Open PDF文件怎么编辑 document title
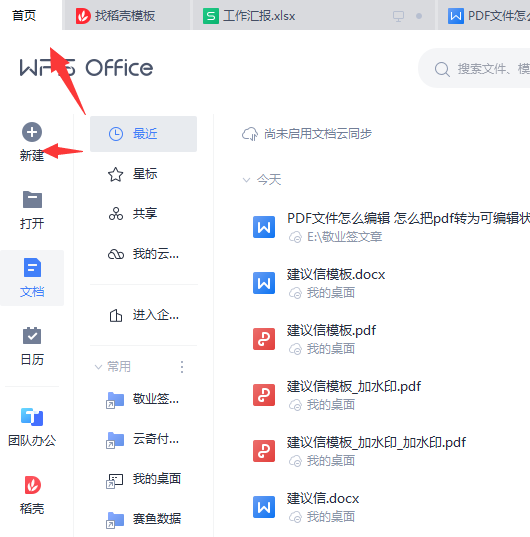This screenshot has width=530, height=537. click(408, 218)
